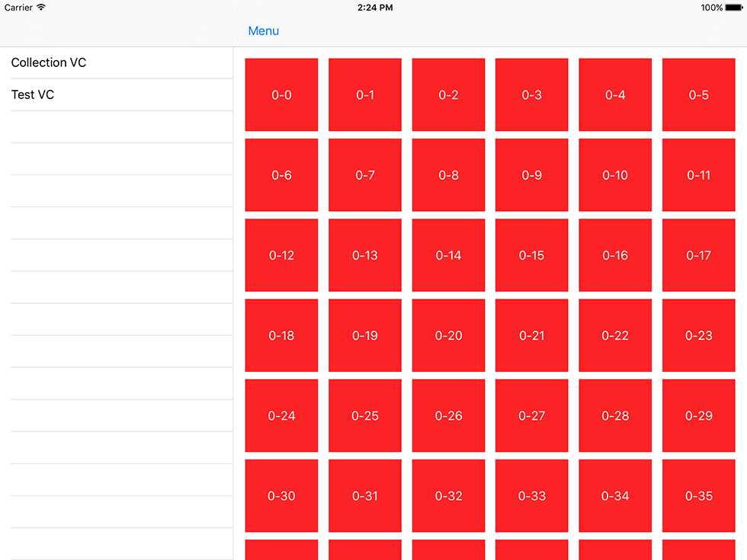Click the 2:24 PM clock text

tap(375, 8)
